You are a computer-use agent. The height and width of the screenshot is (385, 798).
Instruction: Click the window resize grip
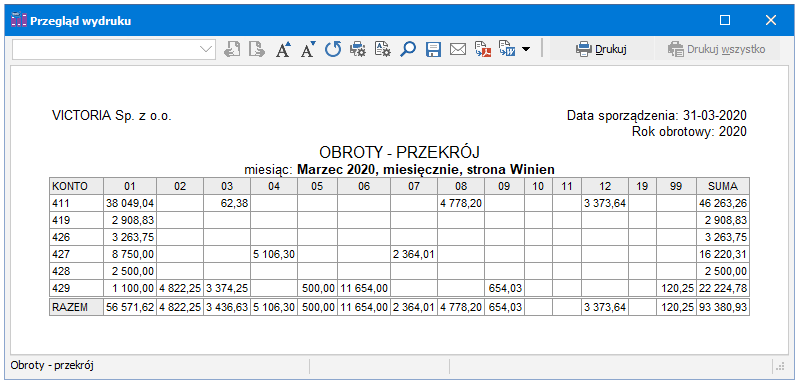(x=780, y=366)
